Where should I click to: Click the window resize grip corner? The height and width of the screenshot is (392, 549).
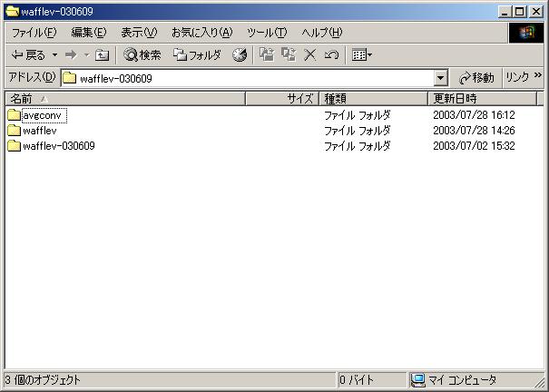tap(539, 382)
